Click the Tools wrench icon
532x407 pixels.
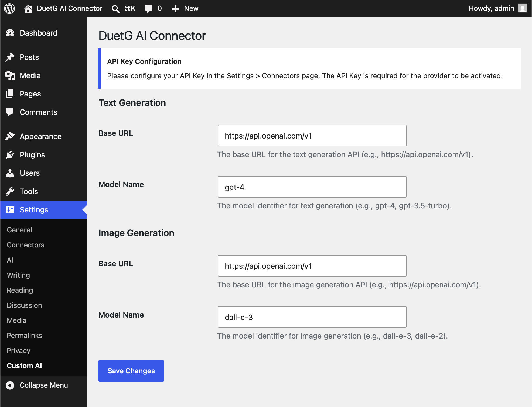point(10,191)
